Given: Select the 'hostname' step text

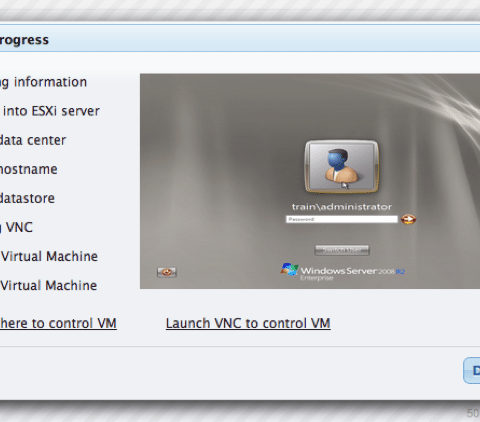Looking at the screenshot, I should [x=29, y=169].
